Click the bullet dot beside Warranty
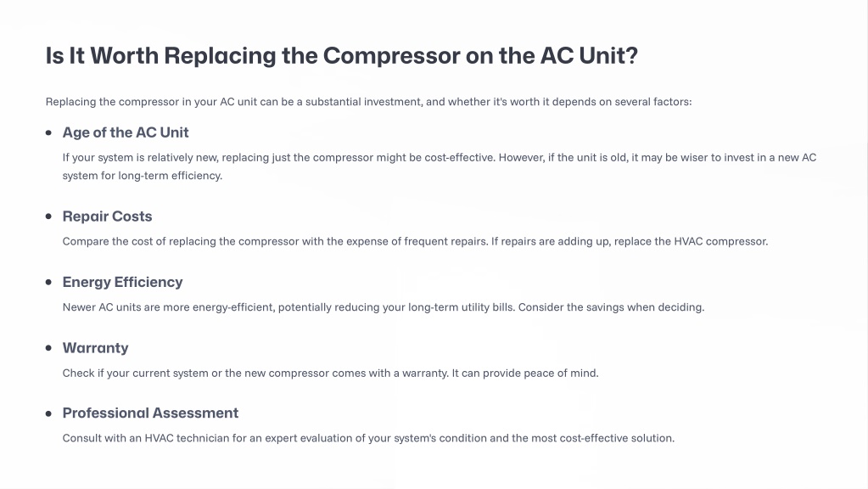 48,348
